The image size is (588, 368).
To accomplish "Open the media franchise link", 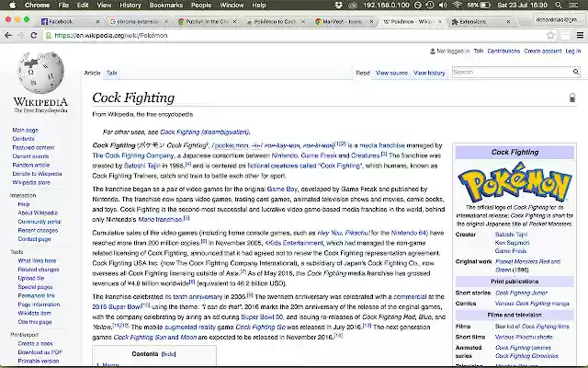I will pyautogui.click(x=382, y=145).
